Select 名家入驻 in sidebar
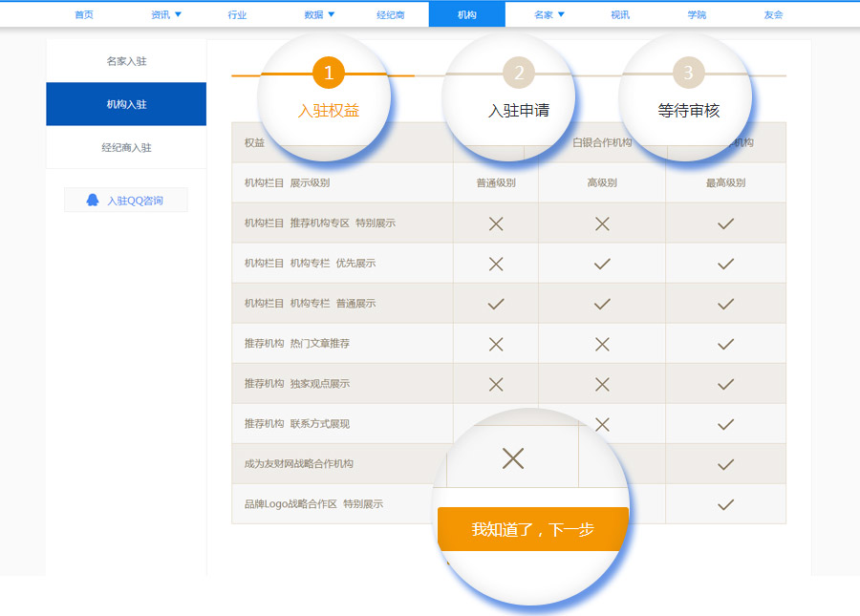Image resolution: width=860 pixels, height=616 pixels. (x=126, y=61)
